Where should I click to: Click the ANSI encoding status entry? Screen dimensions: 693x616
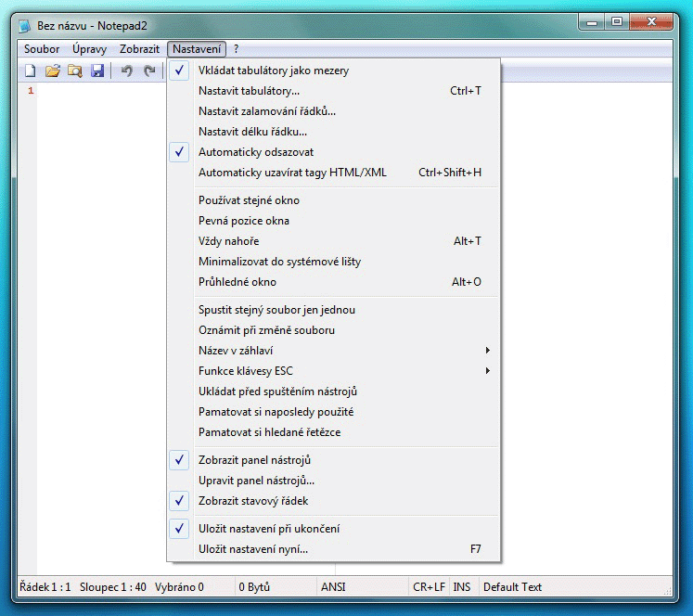(333, 587)
